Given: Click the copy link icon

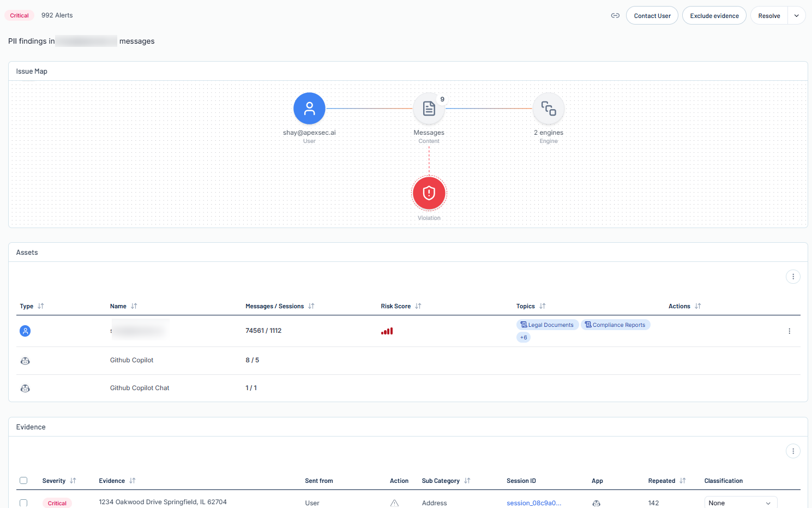Looking at the screenshot, I should tap(615, 16).
